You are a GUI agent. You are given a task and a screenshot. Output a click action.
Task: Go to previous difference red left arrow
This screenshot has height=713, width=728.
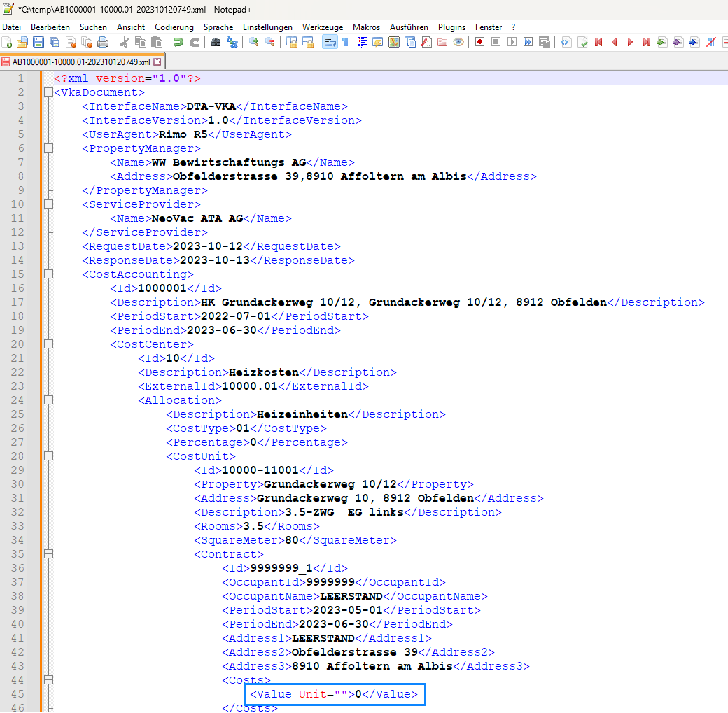(615, 43)
